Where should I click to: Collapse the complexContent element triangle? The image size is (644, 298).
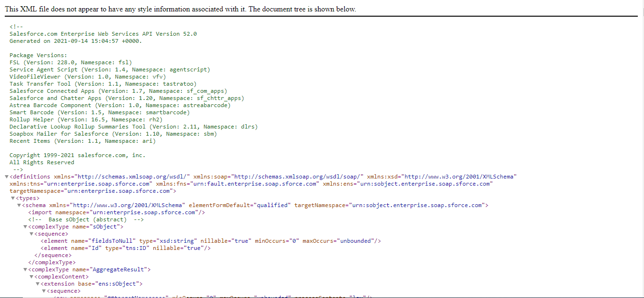pyautogui.click(x=31, y=277)
